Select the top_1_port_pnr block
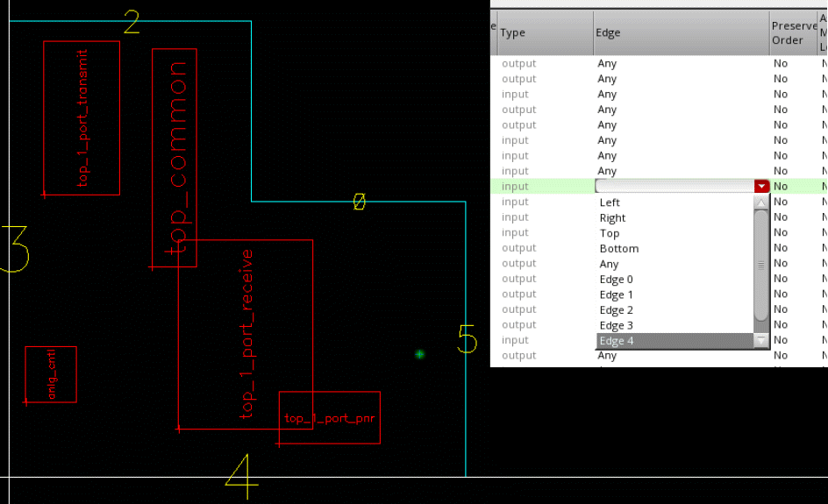Screen dimensions: 828x504 [x=329, y=418]
